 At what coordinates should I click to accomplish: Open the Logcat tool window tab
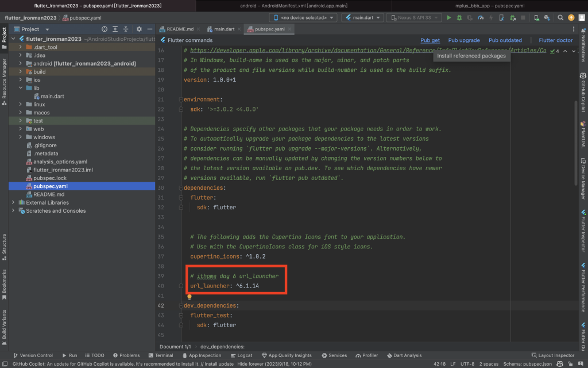click(242, 355)
